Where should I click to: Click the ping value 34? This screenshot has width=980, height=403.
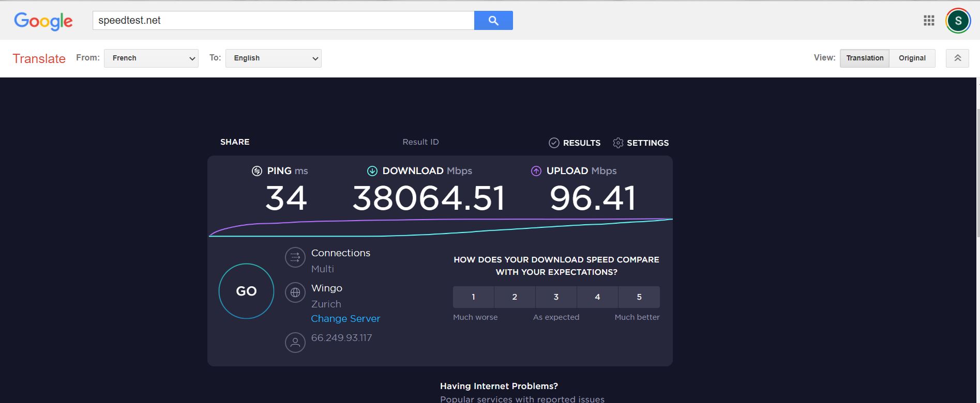click(x=286, y=198)
